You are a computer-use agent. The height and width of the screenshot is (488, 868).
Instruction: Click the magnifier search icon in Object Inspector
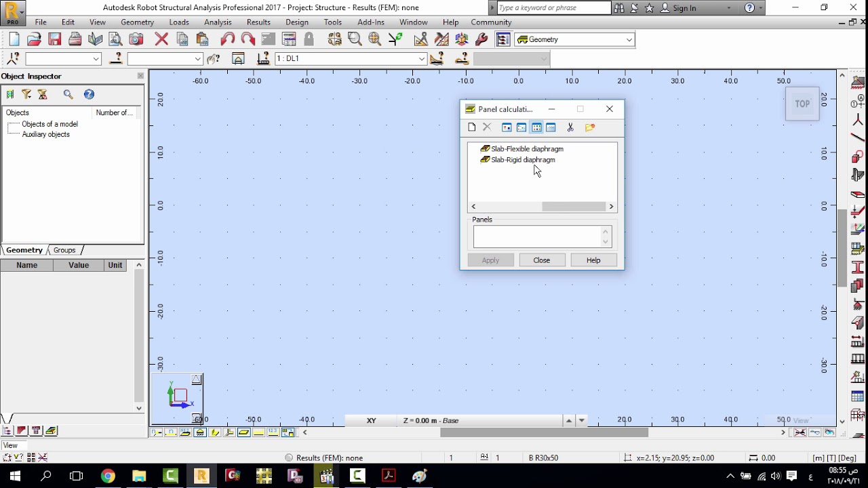tap(68, 94)
